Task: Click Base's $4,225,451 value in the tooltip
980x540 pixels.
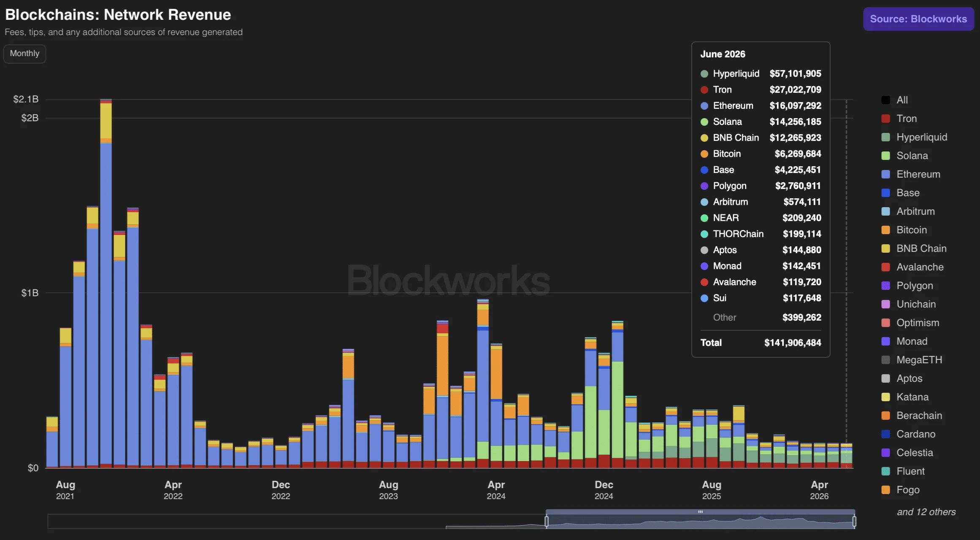Action: [x=798, y=170]
